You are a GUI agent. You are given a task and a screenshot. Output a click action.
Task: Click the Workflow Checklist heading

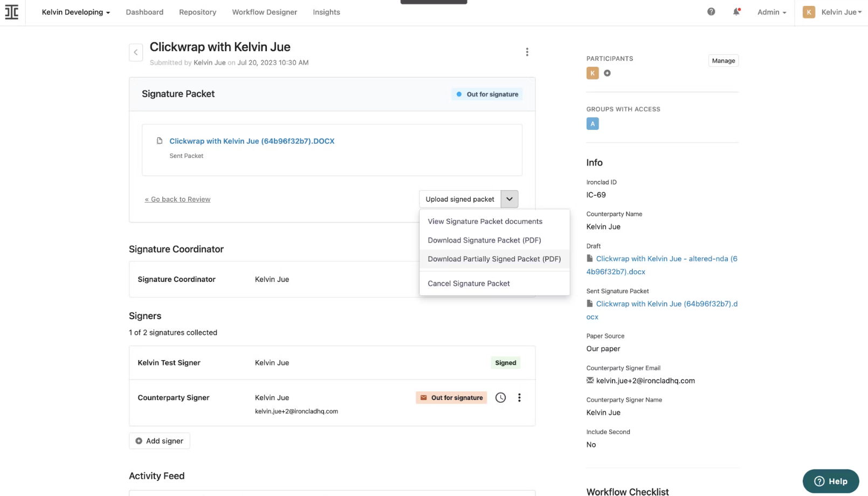(628, 491)
